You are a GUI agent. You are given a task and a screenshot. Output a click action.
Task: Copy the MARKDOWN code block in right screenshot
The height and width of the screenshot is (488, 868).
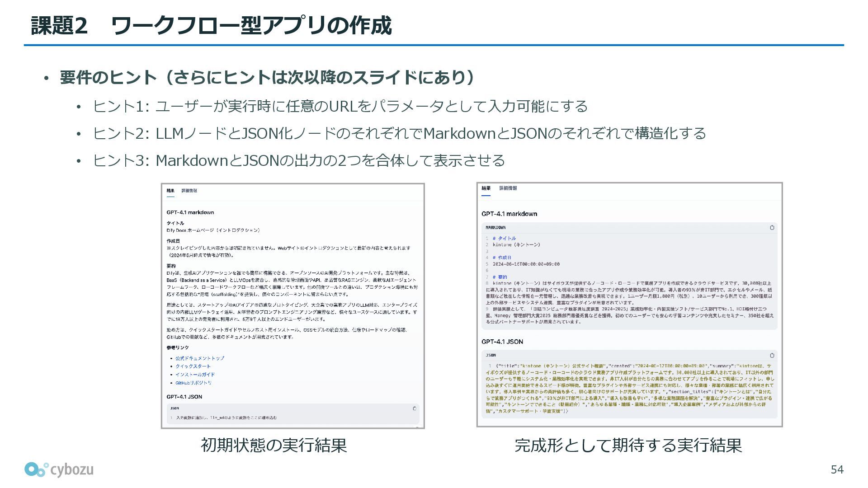coord(772,227)
